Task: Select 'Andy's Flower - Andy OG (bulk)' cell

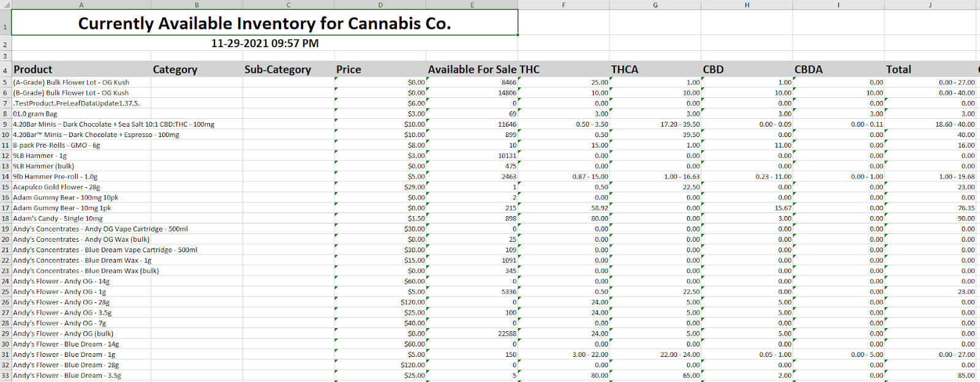Action: [x=81, y=334]
